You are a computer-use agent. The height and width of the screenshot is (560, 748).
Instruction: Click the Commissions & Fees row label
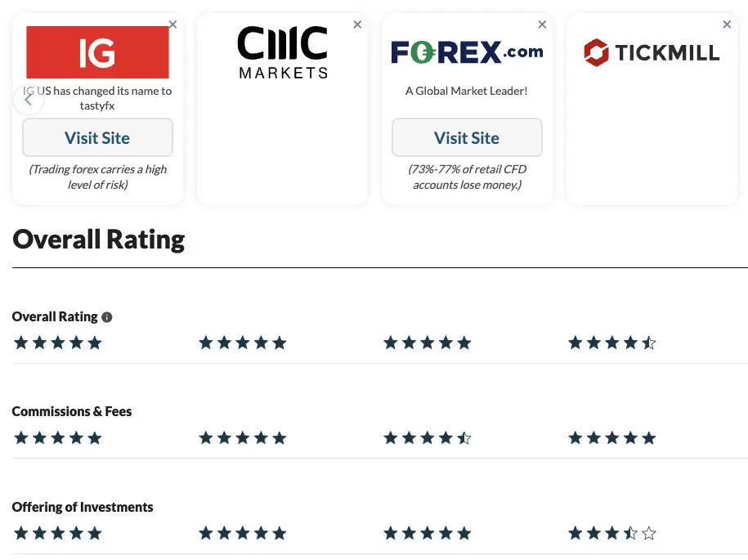coord(72,411)
